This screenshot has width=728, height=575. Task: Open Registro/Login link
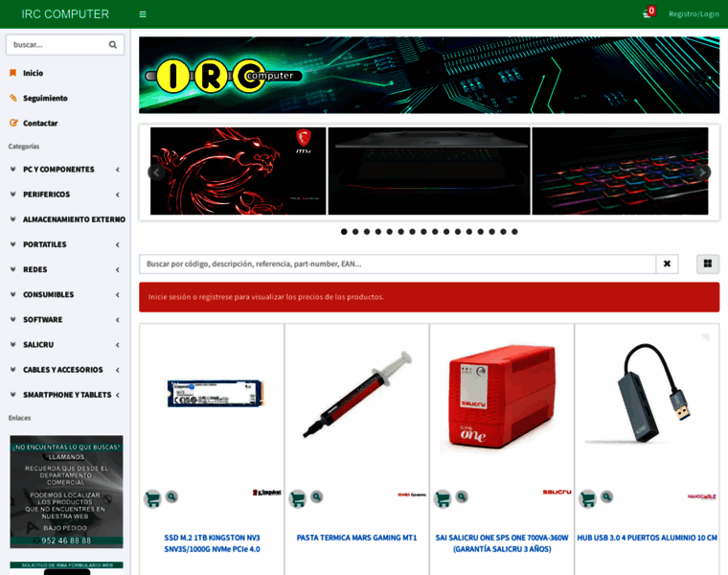click(x=694, y=14)
